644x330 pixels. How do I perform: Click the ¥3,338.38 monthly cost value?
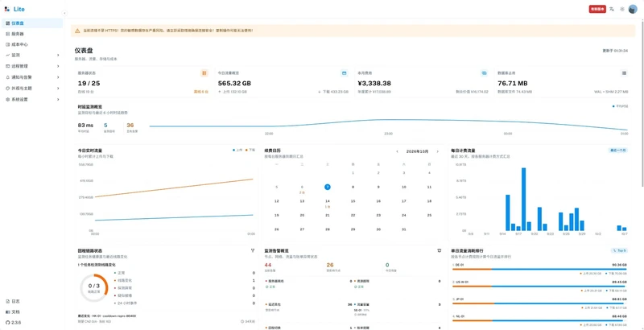374,84
